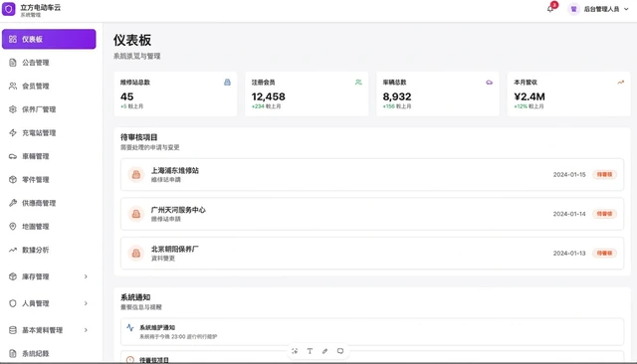The image size is (637, 364).
Task: Click the 充电站管理 lightning bolt icon
Action: click(13, 132)
